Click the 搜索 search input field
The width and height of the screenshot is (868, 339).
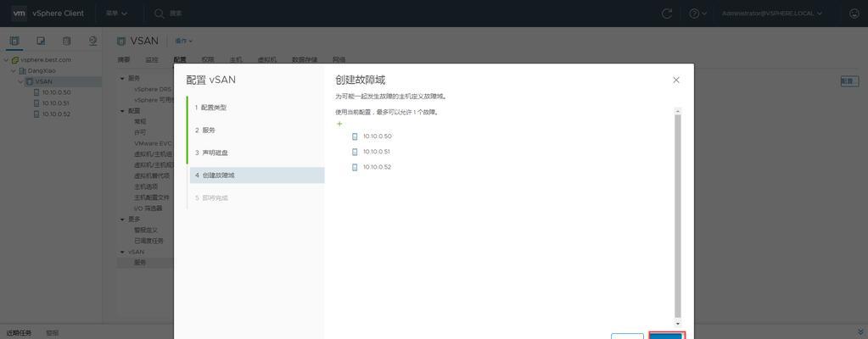click(176, 14)
